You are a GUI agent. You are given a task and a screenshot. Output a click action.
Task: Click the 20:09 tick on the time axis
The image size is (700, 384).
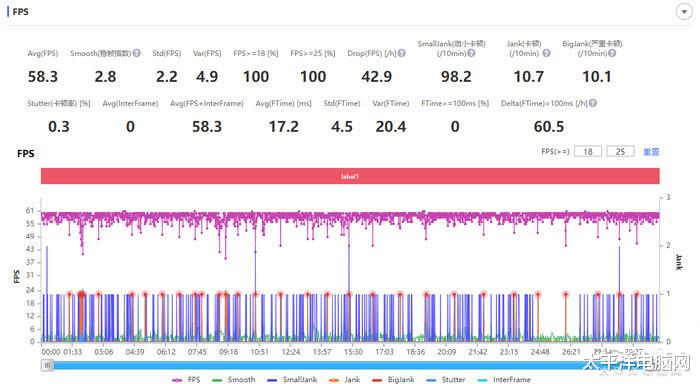coord(446,352)
